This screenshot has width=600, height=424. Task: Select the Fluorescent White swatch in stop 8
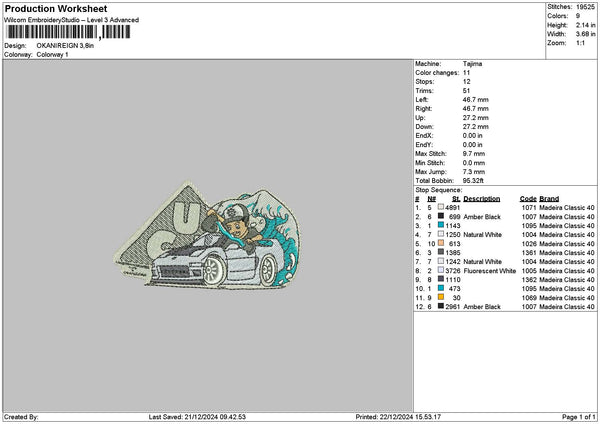pyautogui.click(x=441, y=271)
